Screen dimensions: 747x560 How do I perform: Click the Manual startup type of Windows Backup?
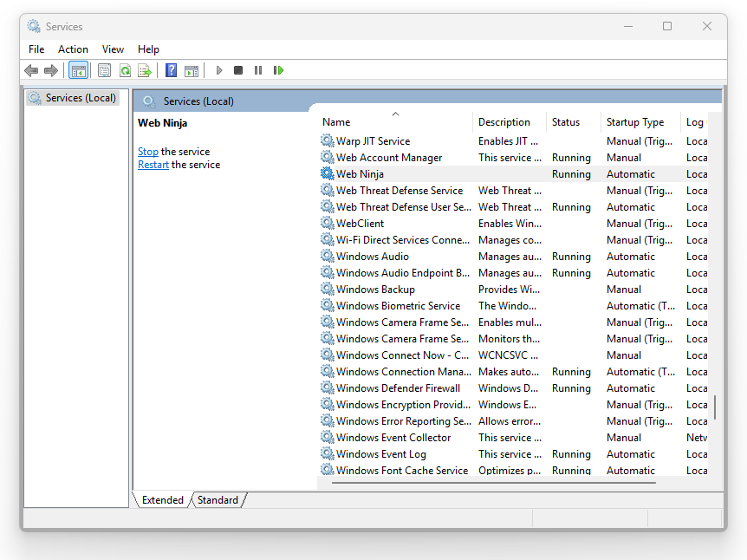click(x=624, y=290)
